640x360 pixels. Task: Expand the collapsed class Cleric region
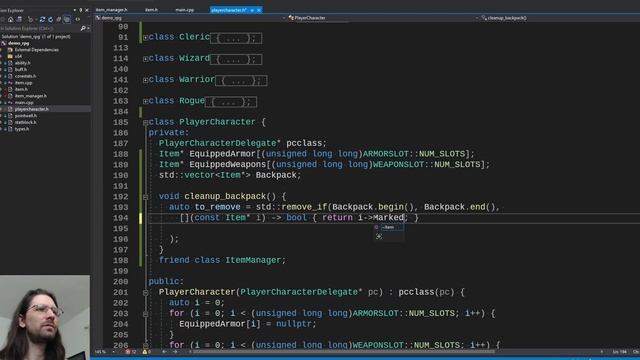145,38
